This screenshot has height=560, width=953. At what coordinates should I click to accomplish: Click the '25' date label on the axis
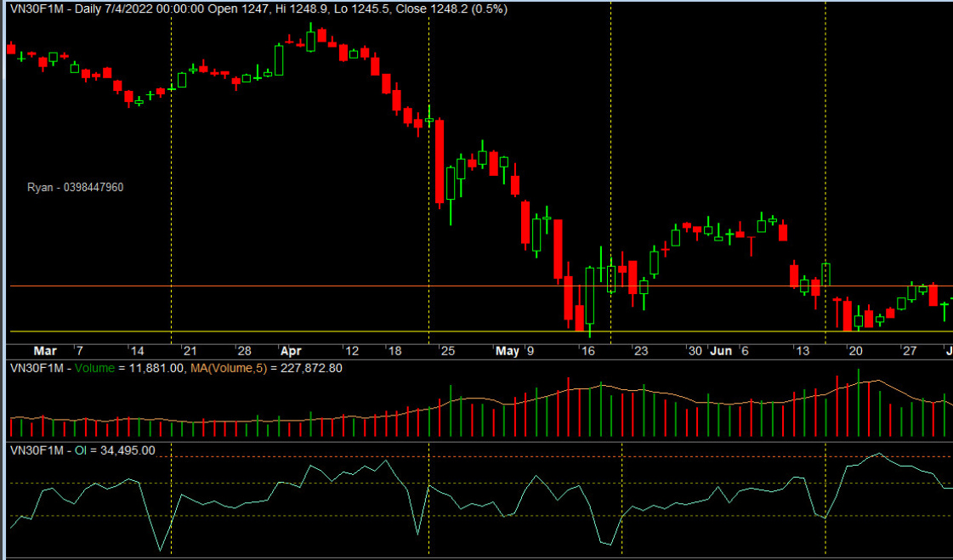[448, 351]
